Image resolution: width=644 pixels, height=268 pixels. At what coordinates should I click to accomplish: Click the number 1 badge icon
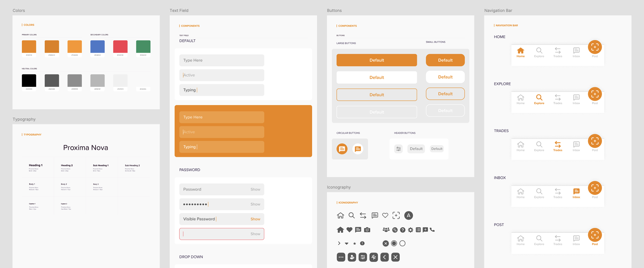click(x=362, y=243)
